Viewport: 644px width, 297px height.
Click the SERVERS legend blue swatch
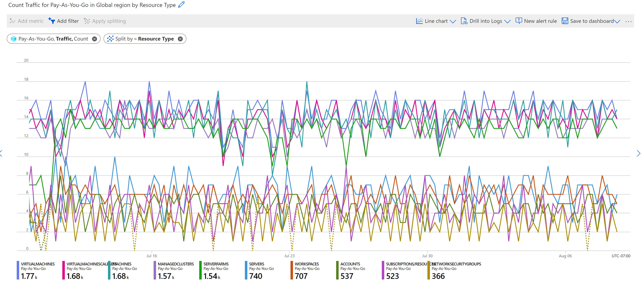[x=246, y=270]
